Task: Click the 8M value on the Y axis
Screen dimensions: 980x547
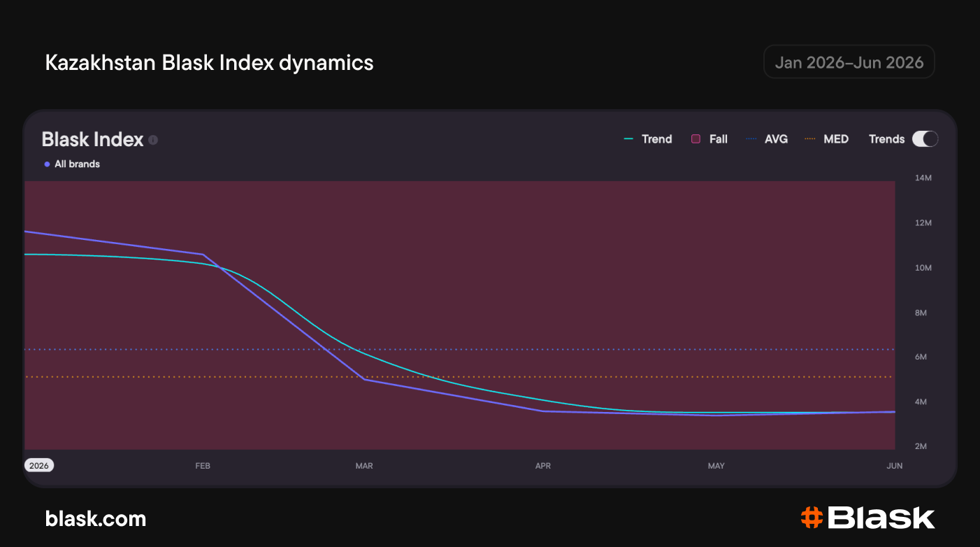Action: coord(921,313)
